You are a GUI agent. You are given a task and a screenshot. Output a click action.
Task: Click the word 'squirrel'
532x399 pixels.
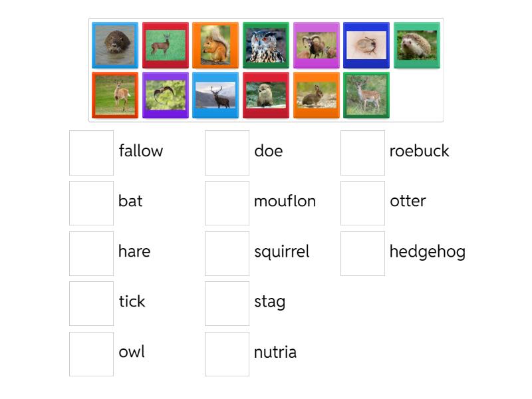282,252
